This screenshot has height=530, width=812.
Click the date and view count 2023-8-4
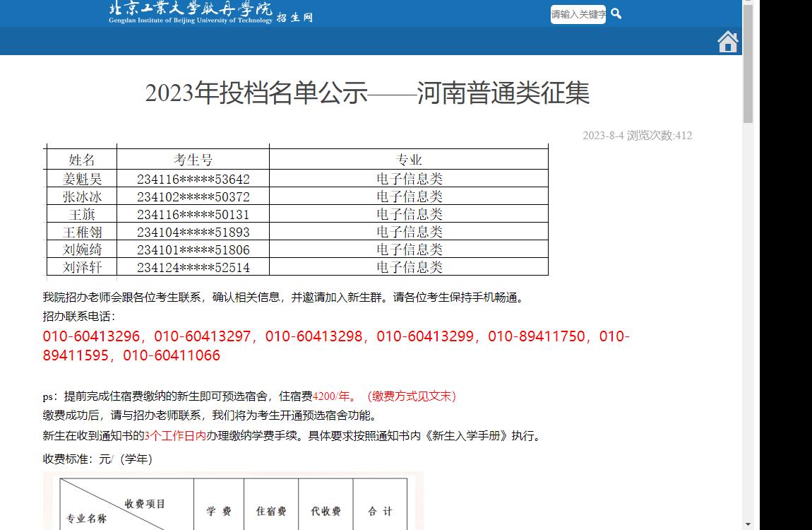[637, 135]
